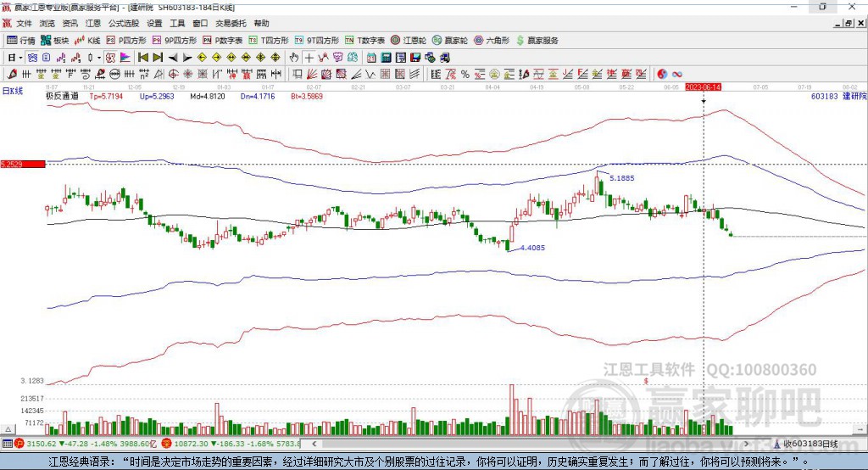The width and height of the screenshot is (868, 470).
Task: Click the last yellow diamond arrow icon
Action: tap(275, 58)
